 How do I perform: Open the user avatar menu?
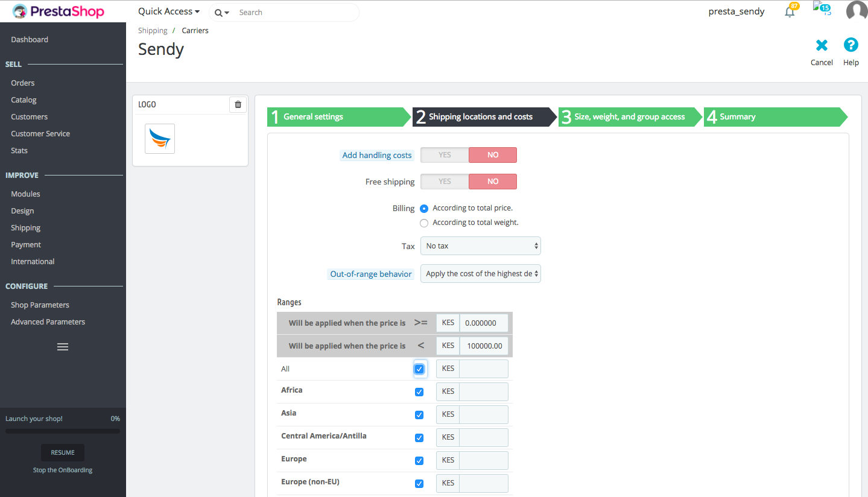[x=857, y=11]
